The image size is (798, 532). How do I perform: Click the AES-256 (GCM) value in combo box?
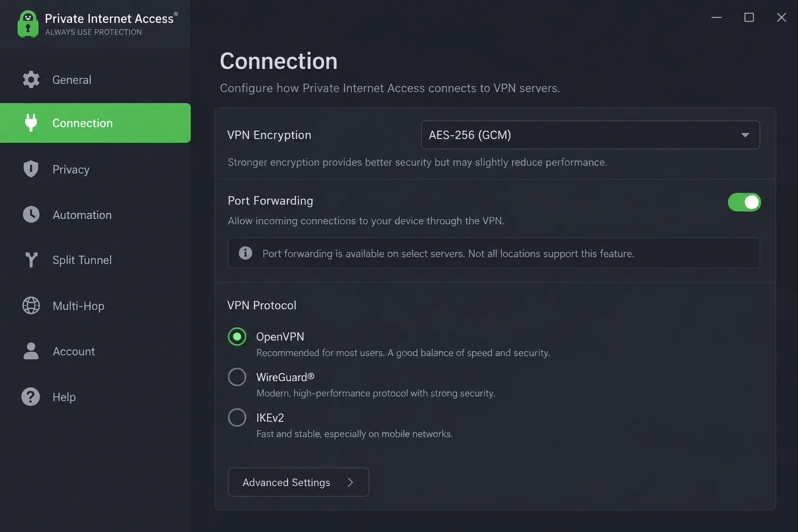[470, 135]
